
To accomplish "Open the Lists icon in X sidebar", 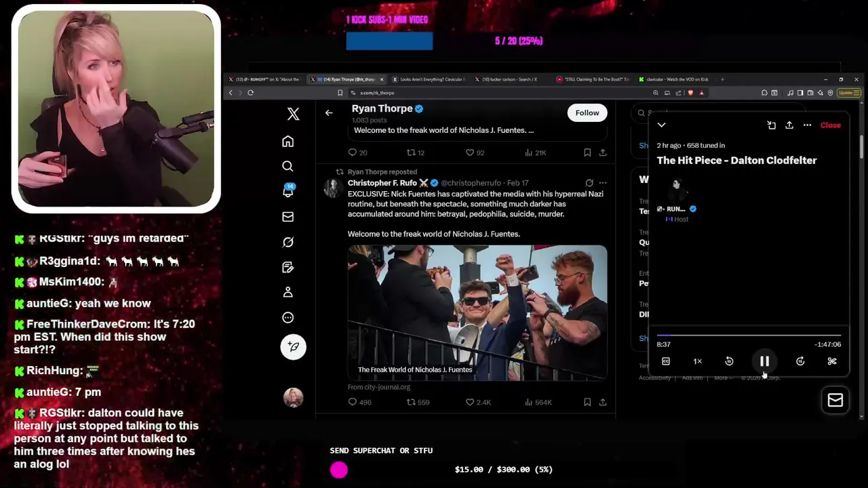I will coord(288,267).
